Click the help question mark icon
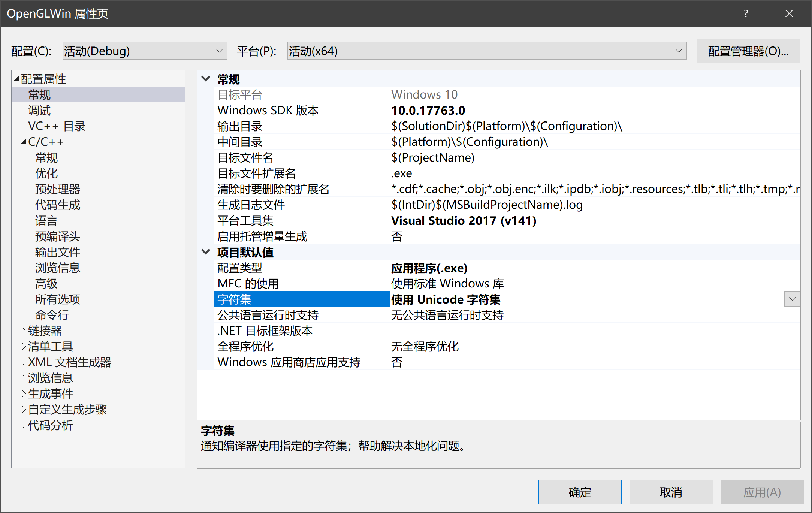812x513 pixels. pos(745,13)
